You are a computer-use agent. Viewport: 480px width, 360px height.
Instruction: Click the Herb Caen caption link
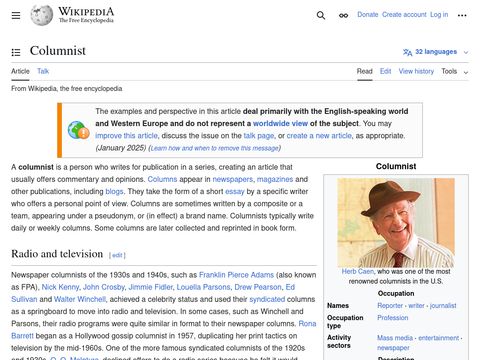(x=358, y=272)
